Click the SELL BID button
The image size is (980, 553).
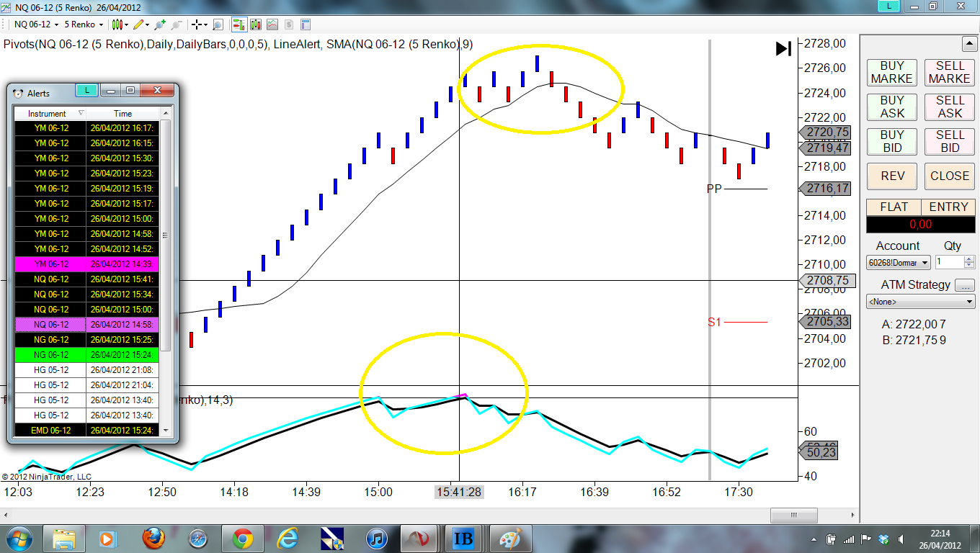(x=949, y=141)
